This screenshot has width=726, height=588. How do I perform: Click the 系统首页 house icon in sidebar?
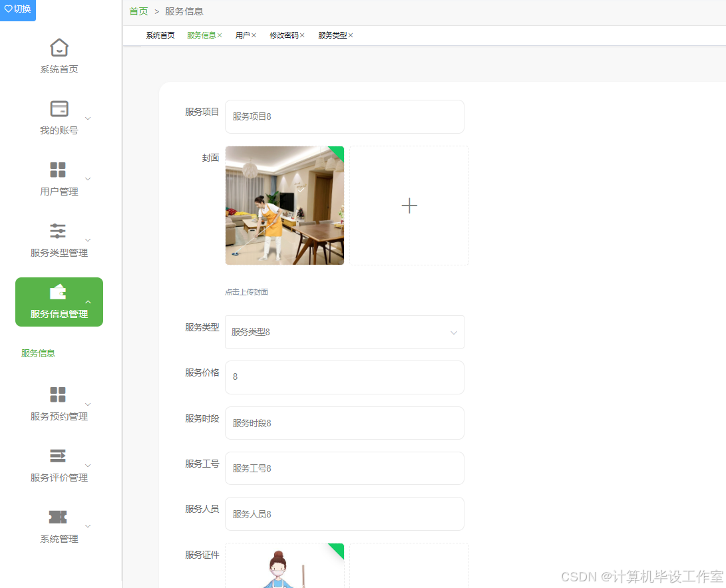point(59,47)
